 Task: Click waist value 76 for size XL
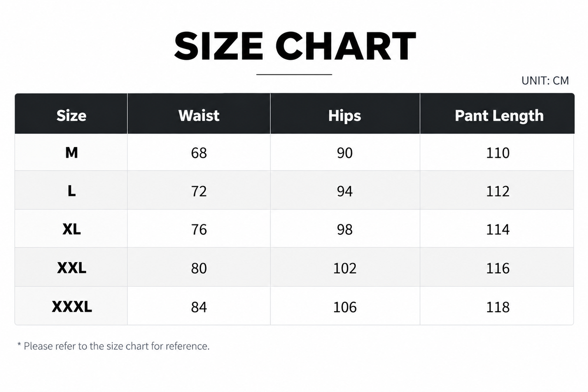(199, 229)
